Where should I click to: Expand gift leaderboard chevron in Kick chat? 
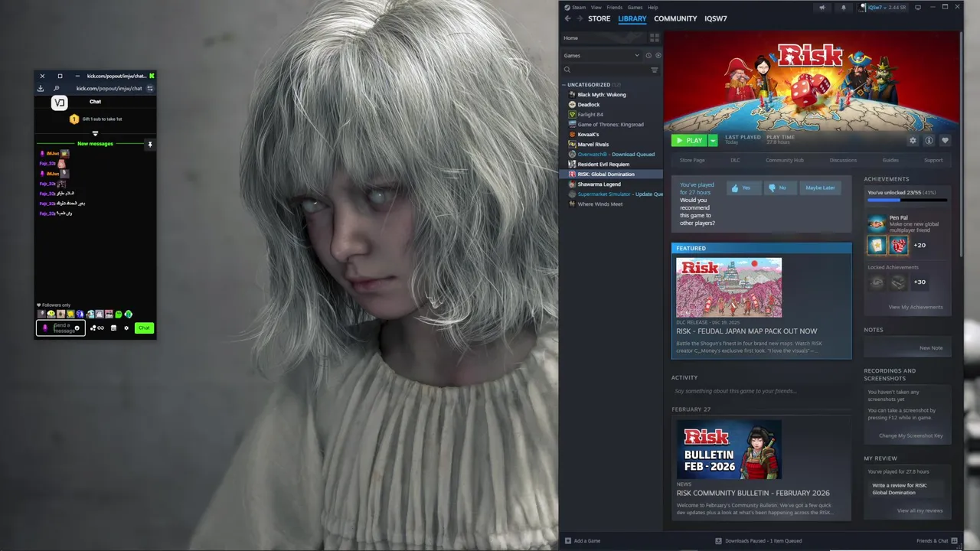tap(95, 133)
